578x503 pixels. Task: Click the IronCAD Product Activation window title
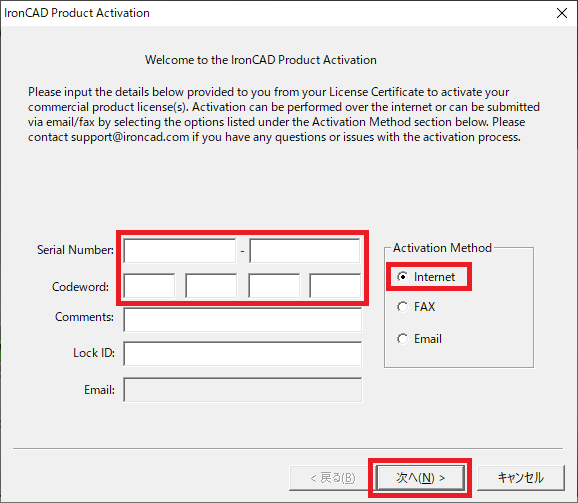pos(77,13)
